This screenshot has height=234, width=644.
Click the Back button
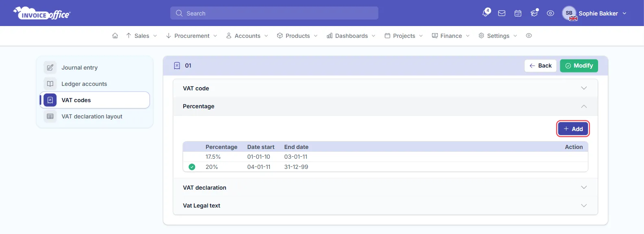pos(540,66)
